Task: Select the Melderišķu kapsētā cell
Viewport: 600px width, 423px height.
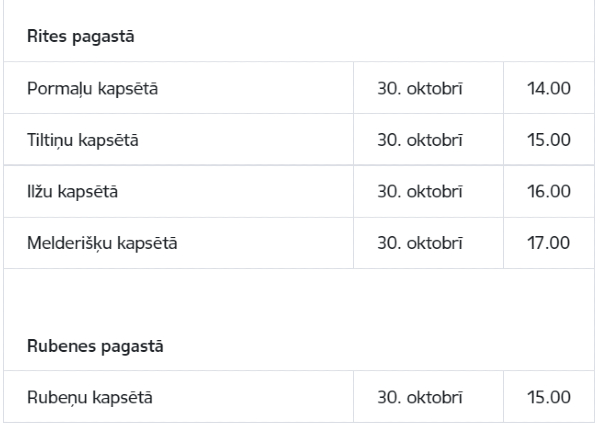Action: (179, 243)
